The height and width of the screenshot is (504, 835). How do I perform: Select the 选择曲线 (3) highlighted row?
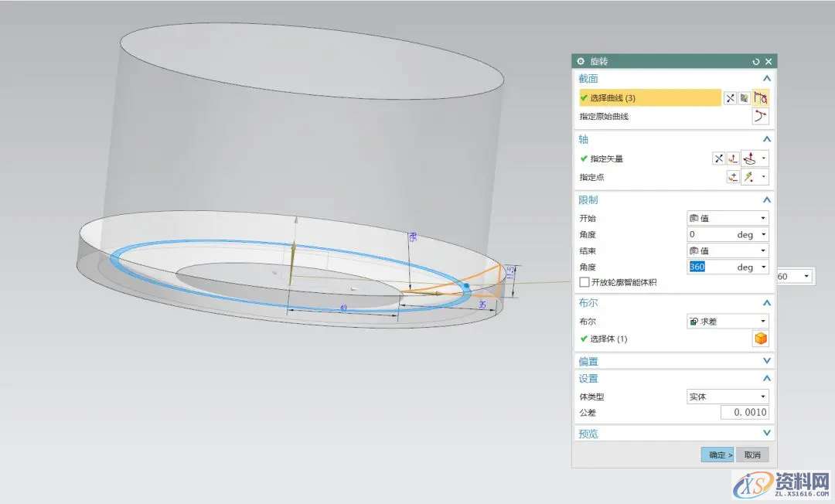pyautogui.click(x=649, y=98)
